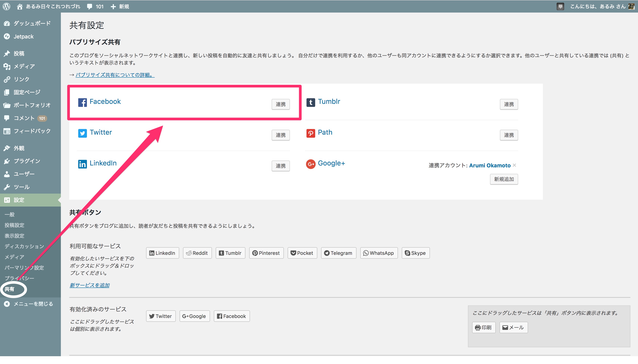
Task: Go to 投稿 in the sidebar
Action: click(x=30, y=53)
